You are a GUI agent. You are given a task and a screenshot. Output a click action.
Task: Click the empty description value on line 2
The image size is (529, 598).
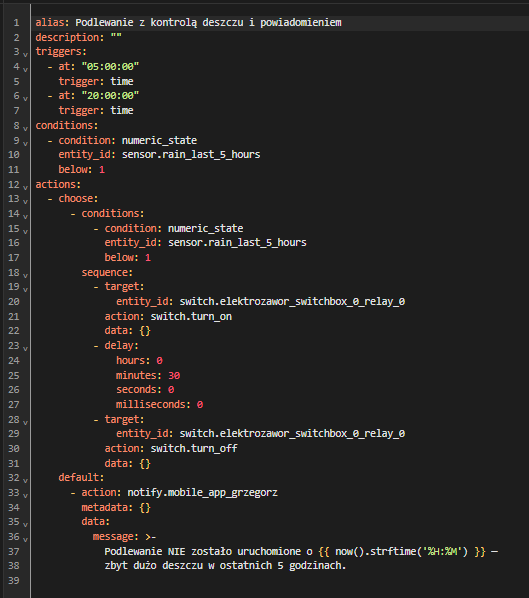pos(116,37)
